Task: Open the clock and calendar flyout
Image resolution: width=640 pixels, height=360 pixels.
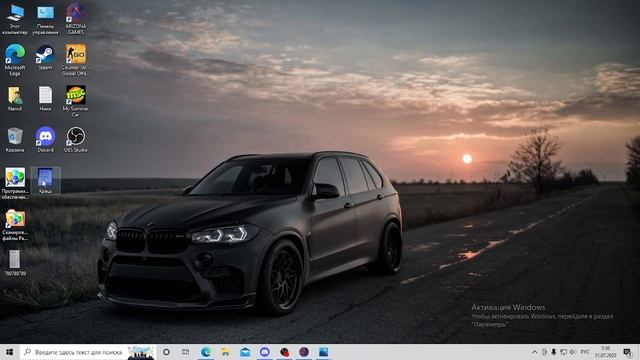Action: tap(605, 352)
